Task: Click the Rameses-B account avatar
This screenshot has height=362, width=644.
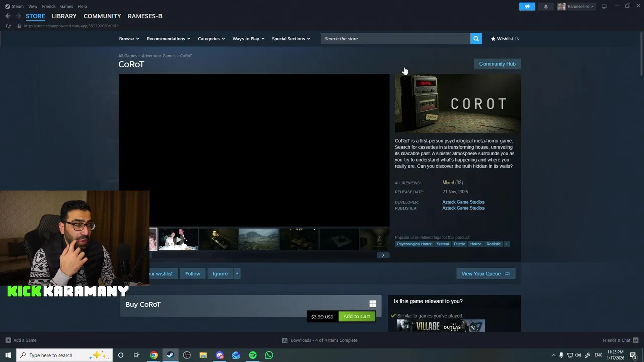Action: tap(561, 6)
